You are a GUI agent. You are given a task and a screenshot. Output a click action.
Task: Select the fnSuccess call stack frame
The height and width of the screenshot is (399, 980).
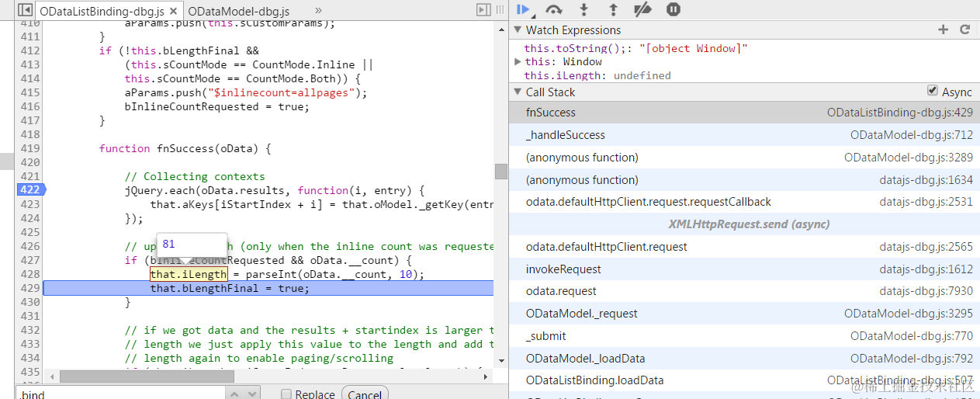tap(744, 113)
